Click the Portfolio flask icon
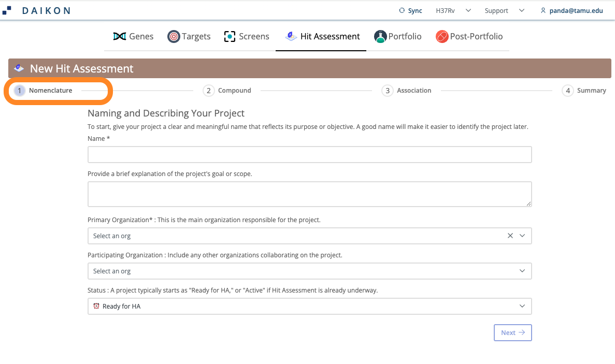 (380, 36)
